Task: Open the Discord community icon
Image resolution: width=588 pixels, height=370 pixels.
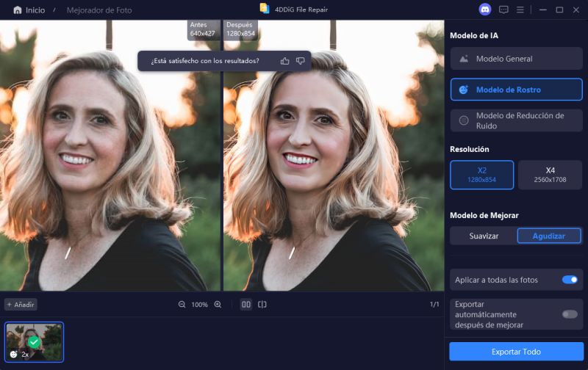Action: pyautogui.click(x=485, y=10)
